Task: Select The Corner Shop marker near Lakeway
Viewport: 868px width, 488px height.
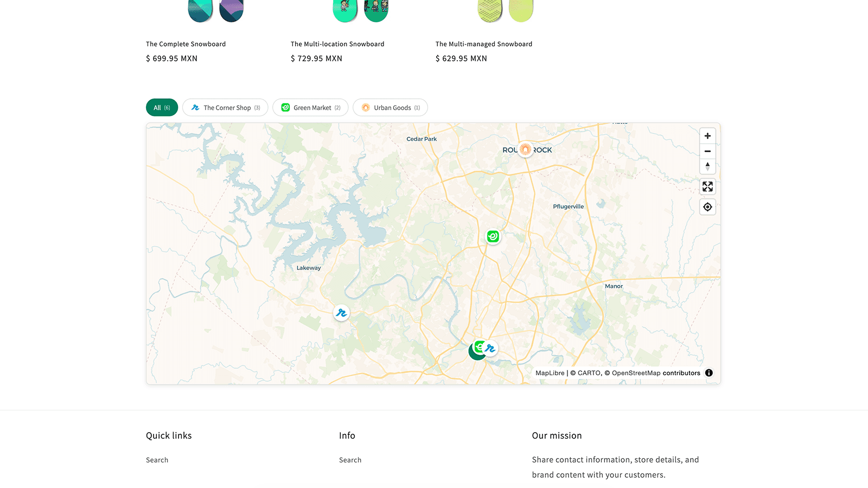Action: coord(341,313)
